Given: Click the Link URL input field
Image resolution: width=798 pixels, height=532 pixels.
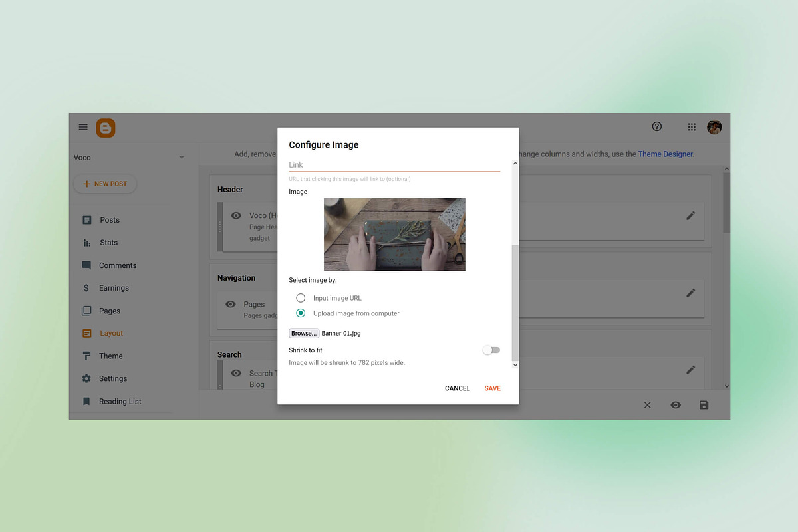Looking at the screenshot, I should [394, 165].
